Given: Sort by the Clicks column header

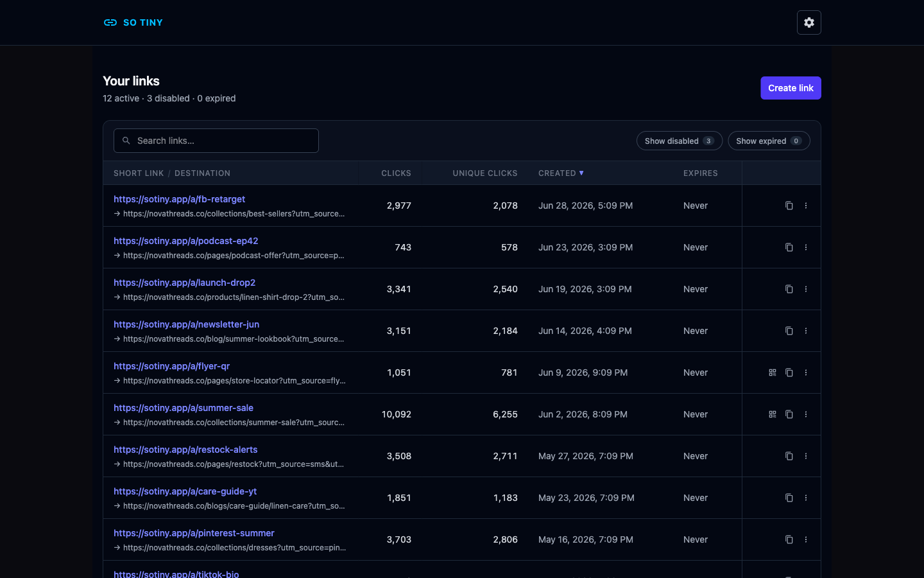Looking at the screenshot, I should 396,173.
